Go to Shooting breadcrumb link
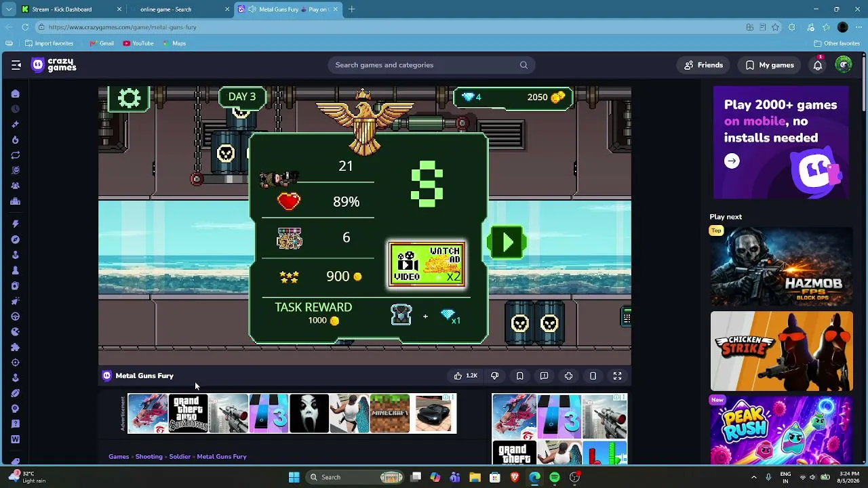868x488 pixels. pyautogui.click(x=149, y=457)
